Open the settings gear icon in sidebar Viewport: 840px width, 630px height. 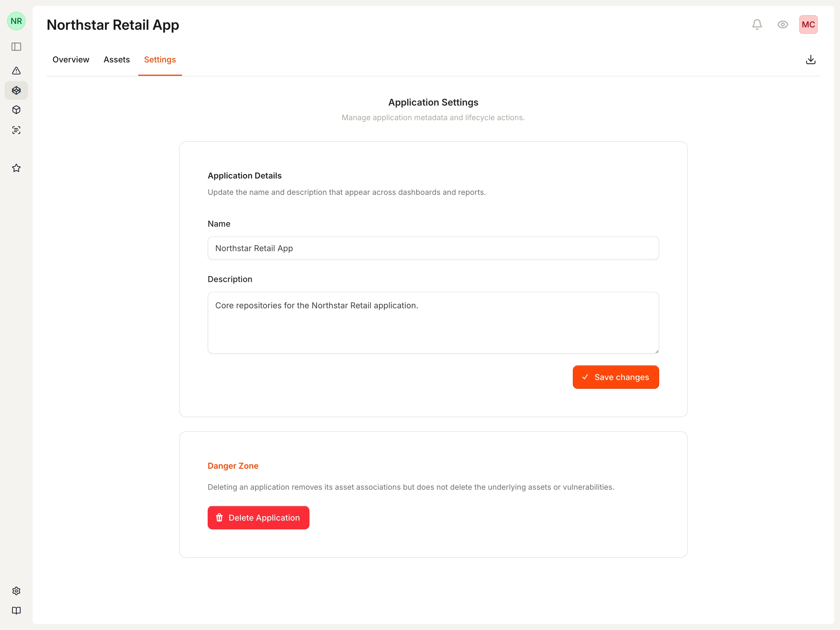click(x=16, y=591)
